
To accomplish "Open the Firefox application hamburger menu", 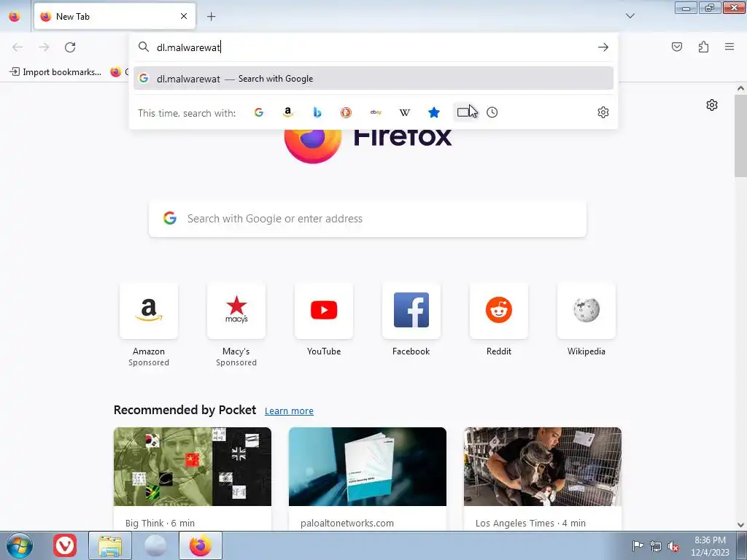I will tap(729, 47).
